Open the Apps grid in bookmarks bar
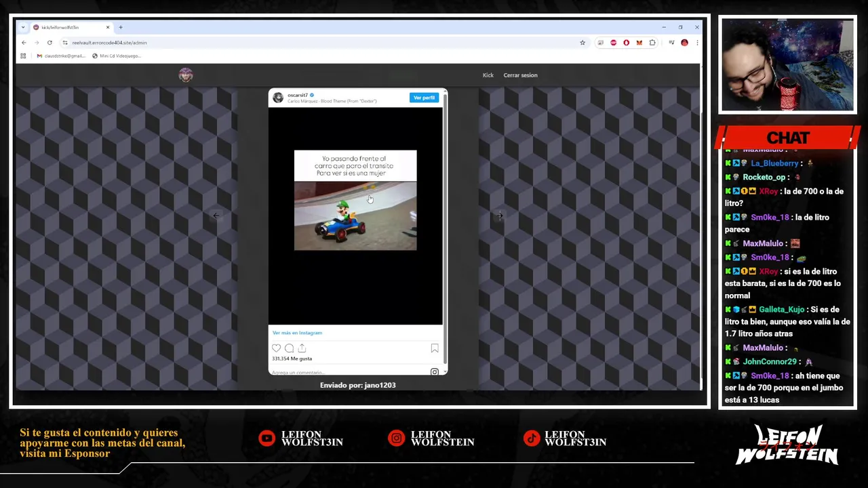Image resolution: width=868 pixels, height=488 pixels. 23,56
